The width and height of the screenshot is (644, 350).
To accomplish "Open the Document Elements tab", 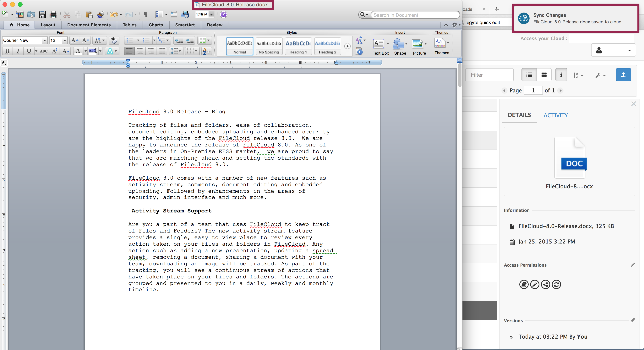I will tap(89, 25).
